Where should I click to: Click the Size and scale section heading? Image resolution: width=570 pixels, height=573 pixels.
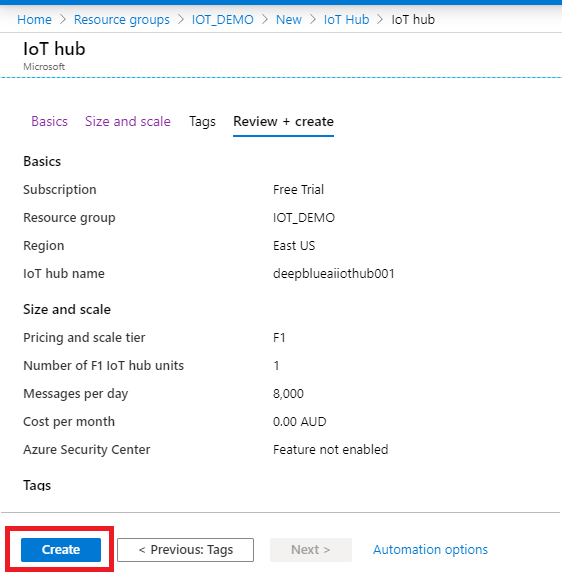point(67,310)
